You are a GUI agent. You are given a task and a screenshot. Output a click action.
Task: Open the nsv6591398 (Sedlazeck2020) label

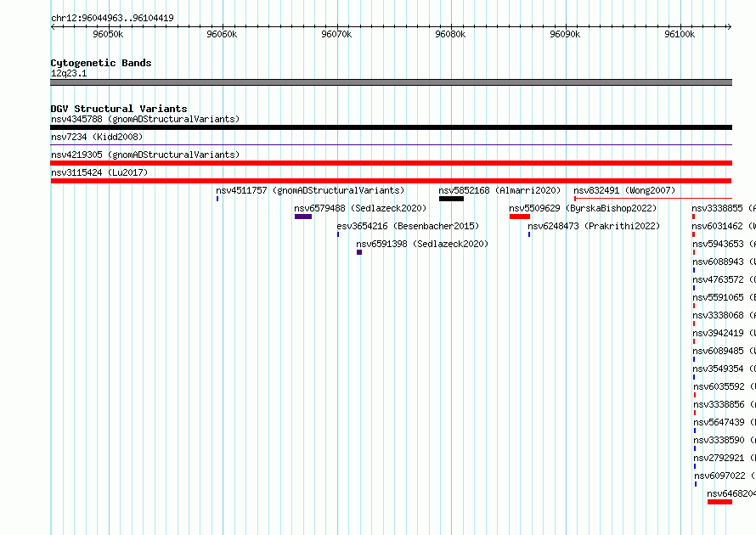point(422,244)
